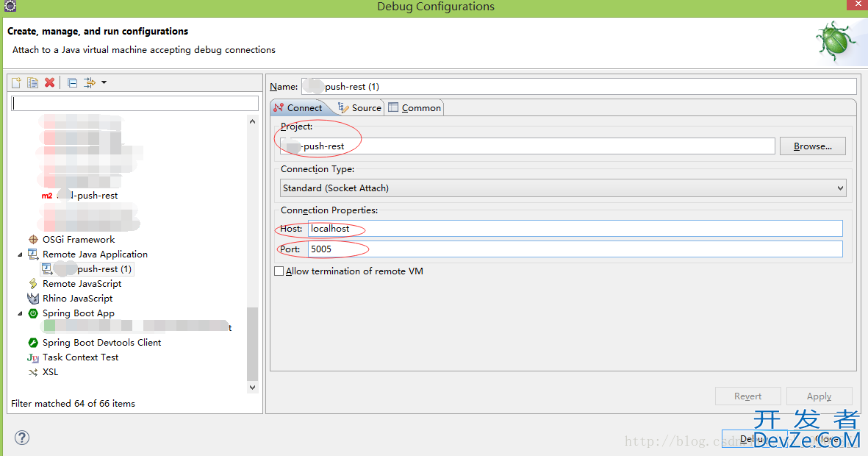Click the Task Context Test JUnit icon
The height and width of the screenshot is (456, 868).
[33, 357]
